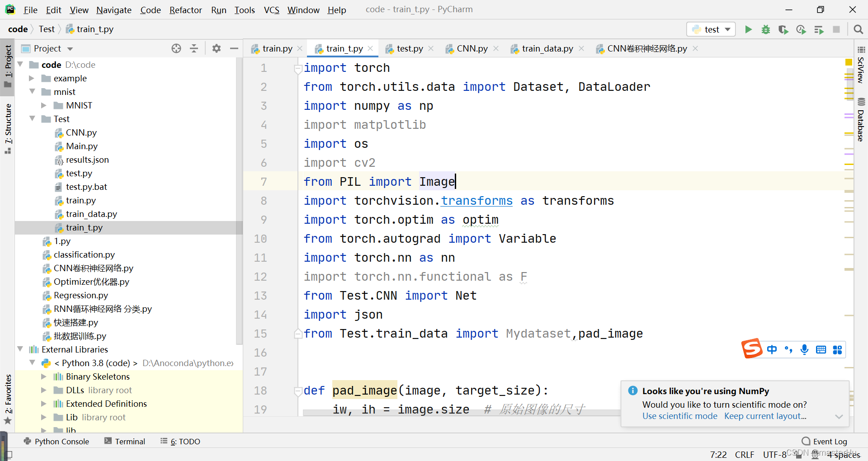Toggle the SciView side panel
868x461 pixels.
pyautogui.click(x=861, y=64)
